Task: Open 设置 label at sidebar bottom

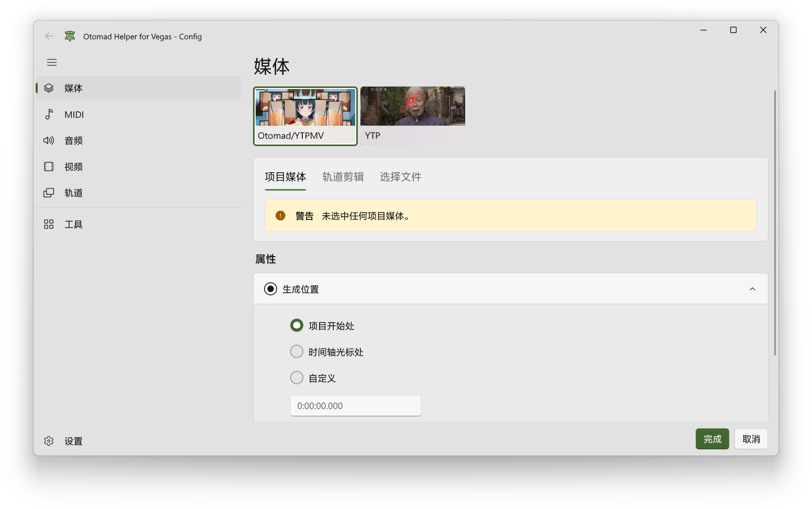Action: (x=73, y=441)
